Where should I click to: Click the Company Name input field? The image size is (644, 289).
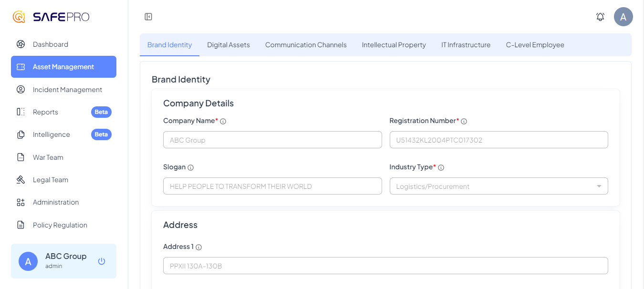click(x=272, y=140)
